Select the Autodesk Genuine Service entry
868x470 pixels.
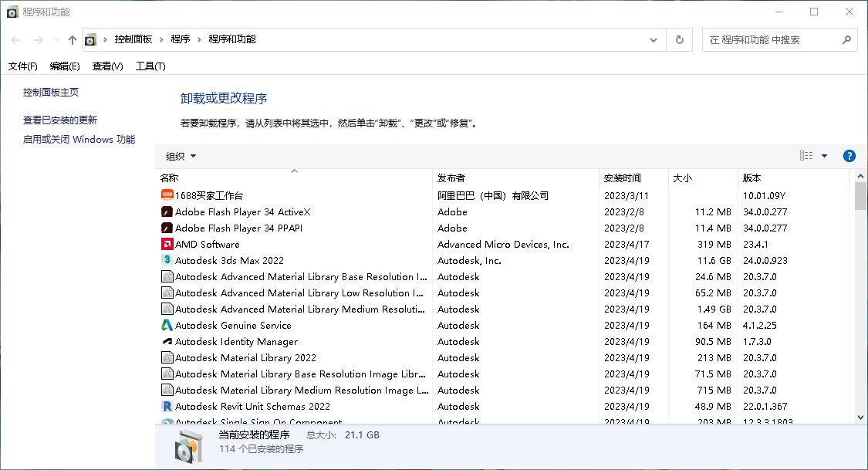click(231, 325)
